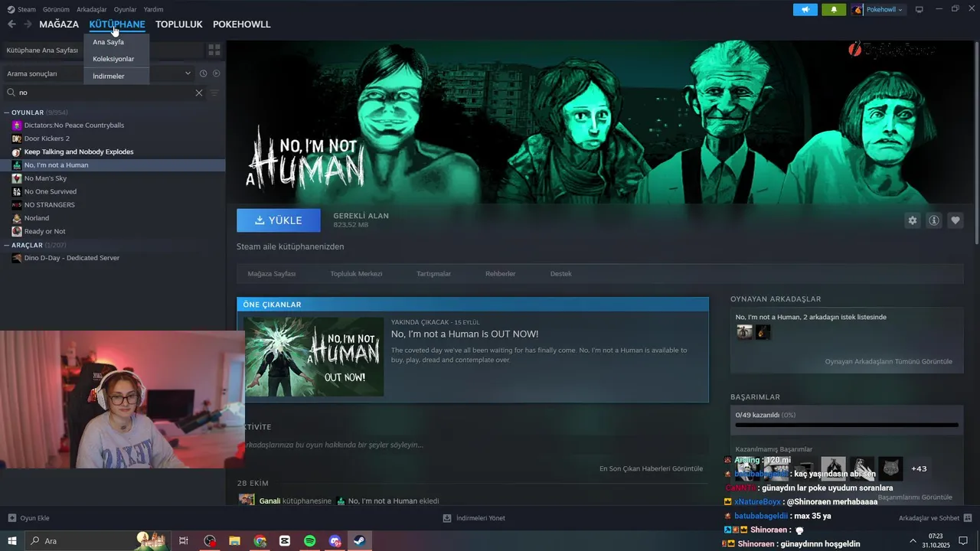This screenshot has width=980, height=551.
Task: Click Oynayan Arkadaşların Tümünü Görüntüle
Action: tap(889, 361)
